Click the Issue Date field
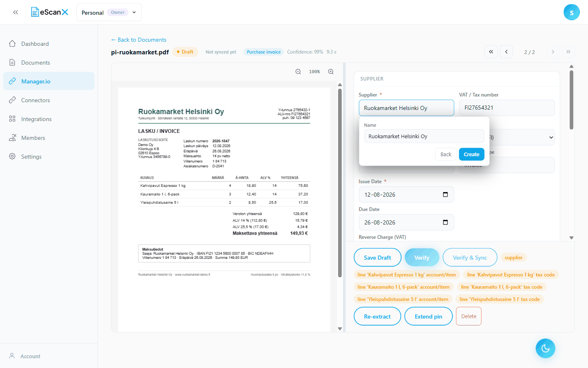Screen dimensions: 588x368 tap(406, 195)
